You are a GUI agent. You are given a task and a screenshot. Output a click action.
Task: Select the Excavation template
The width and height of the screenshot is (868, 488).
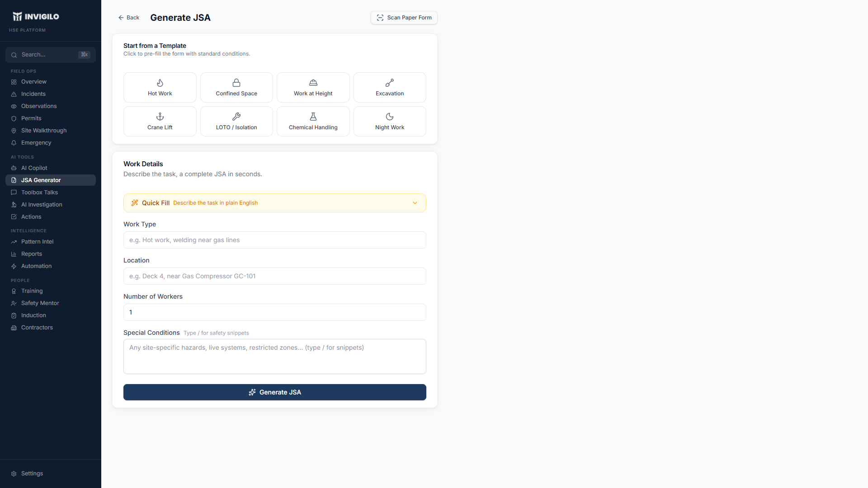point(390,88)
